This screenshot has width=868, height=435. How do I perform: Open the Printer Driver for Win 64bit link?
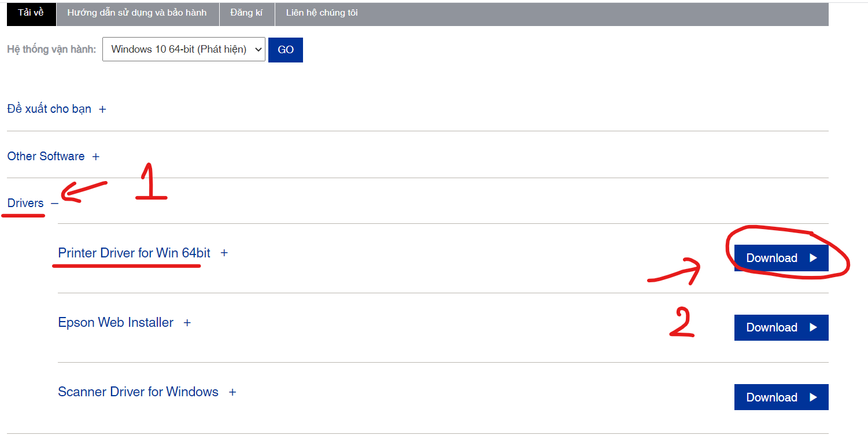point(134,253)
